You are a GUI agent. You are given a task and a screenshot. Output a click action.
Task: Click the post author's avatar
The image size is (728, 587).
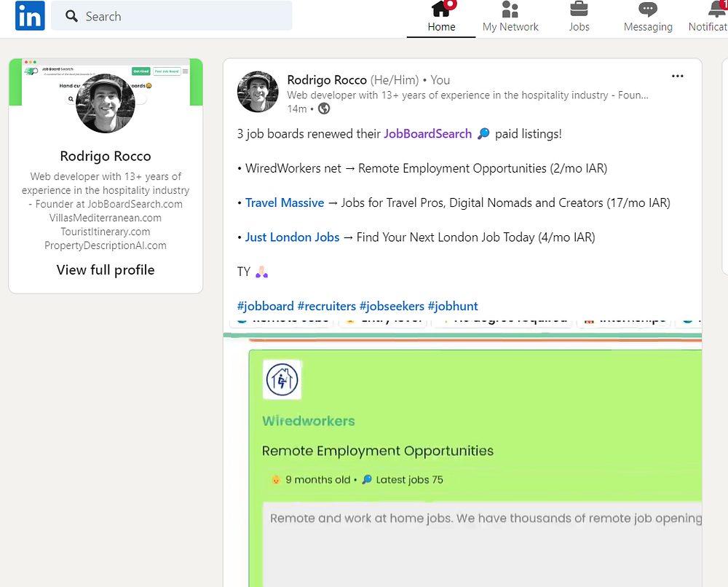258,92
